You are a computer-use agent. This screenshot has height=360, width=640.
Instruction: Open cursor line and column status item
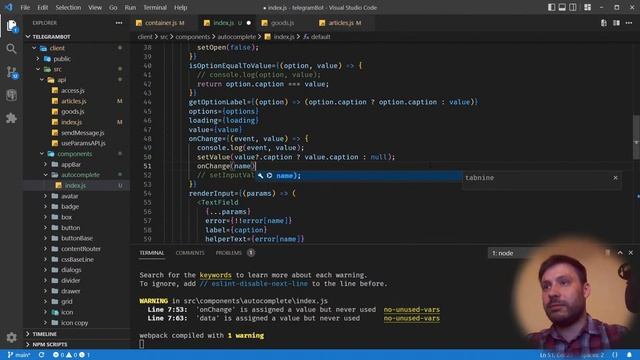[557, 355]
